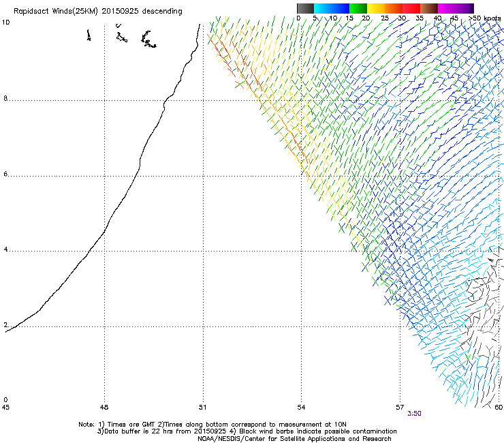Click the longitude label 54

coord(301,408)
